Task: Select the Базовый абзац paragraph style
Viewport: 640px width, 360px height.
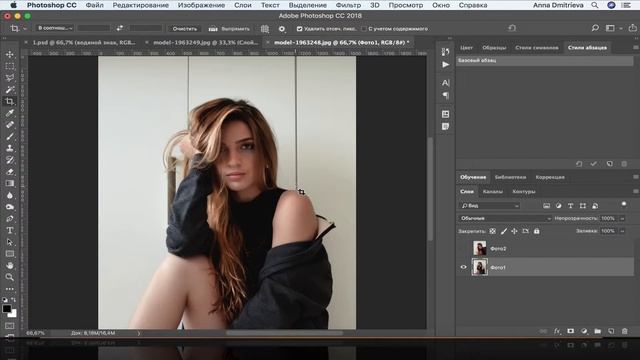Action: click(x=544, y=60)
